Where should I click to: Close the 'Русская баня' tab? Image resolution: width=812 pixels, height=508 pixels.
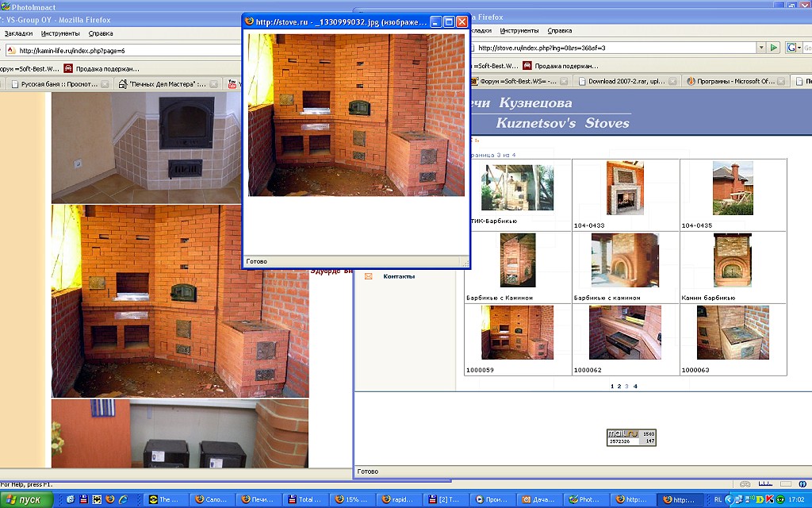(x=105, y=83)
